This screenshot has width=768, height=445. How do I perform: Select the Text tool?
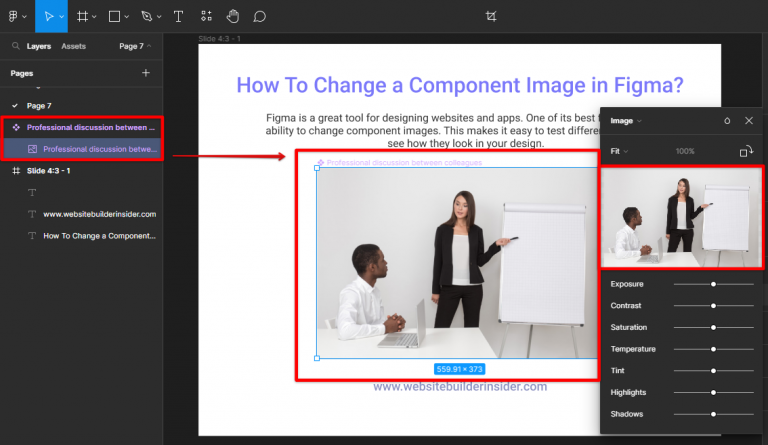point(178,16)
